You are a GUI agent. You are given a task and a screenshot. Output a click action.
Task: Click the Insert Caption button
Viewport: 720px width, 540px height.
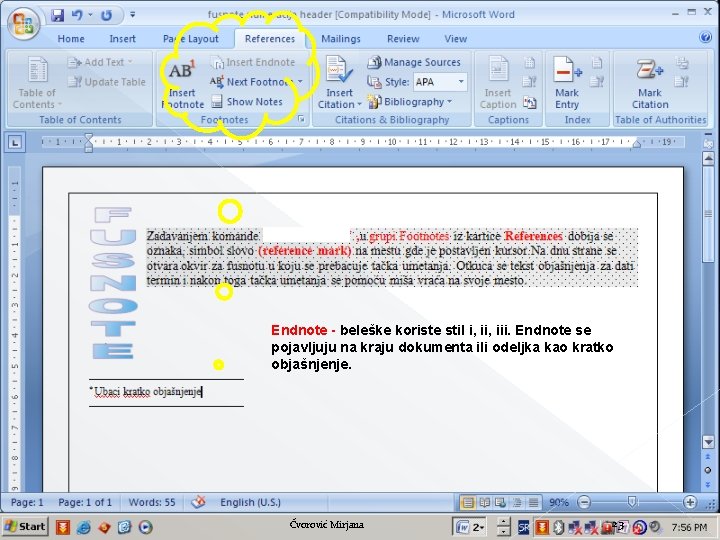[x=498, y=83]
